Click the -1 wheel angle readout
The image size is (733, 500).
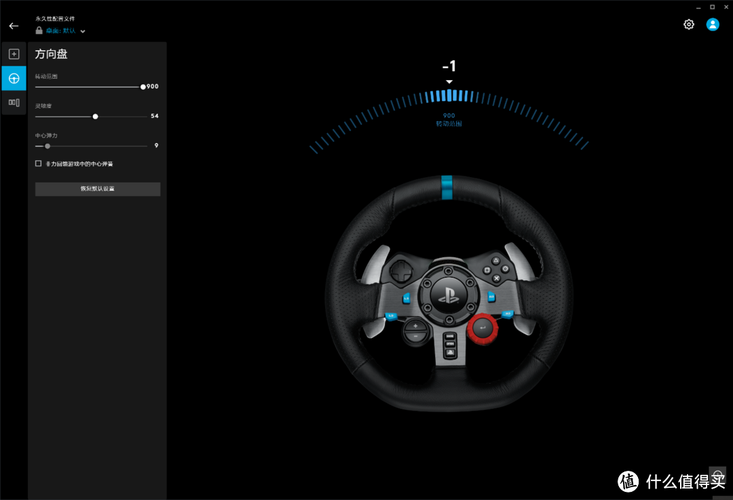[449, 66]
